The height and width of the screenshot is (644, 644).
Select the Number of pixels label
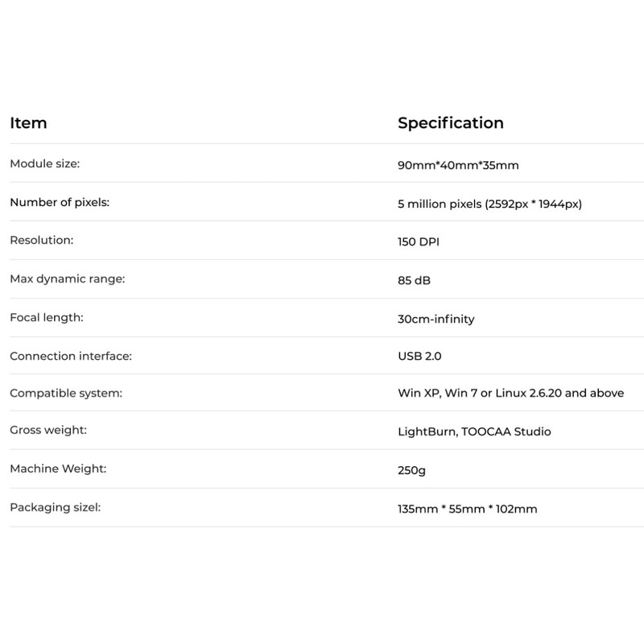pyautogui.click(x=60, y=202)
